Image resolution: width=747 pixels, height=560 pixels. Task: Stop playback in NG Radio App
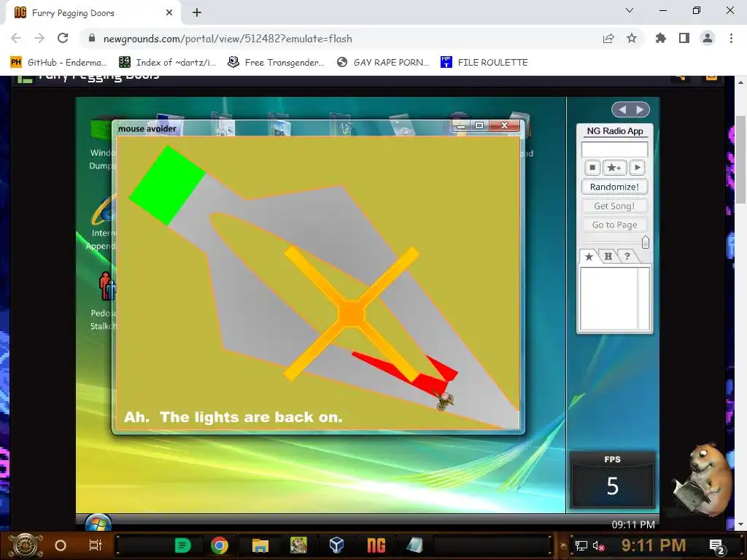coord(592,168)
